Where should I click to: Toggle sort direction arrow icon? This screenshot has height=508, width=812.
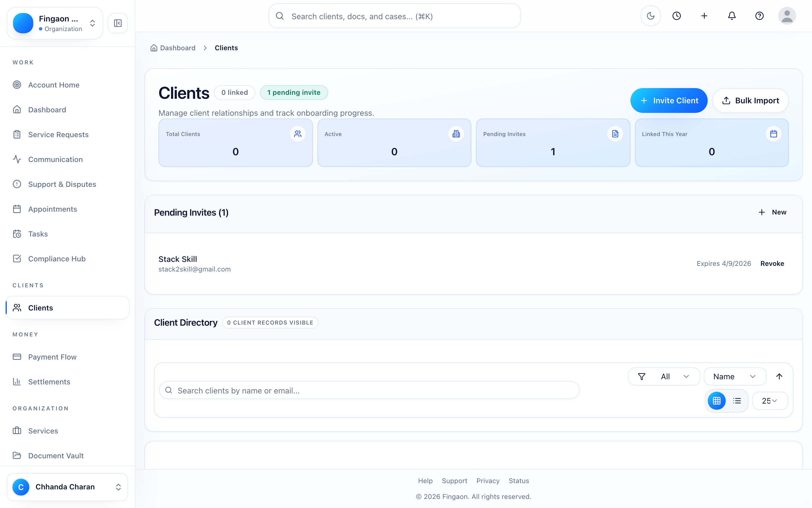click(779, 377)
